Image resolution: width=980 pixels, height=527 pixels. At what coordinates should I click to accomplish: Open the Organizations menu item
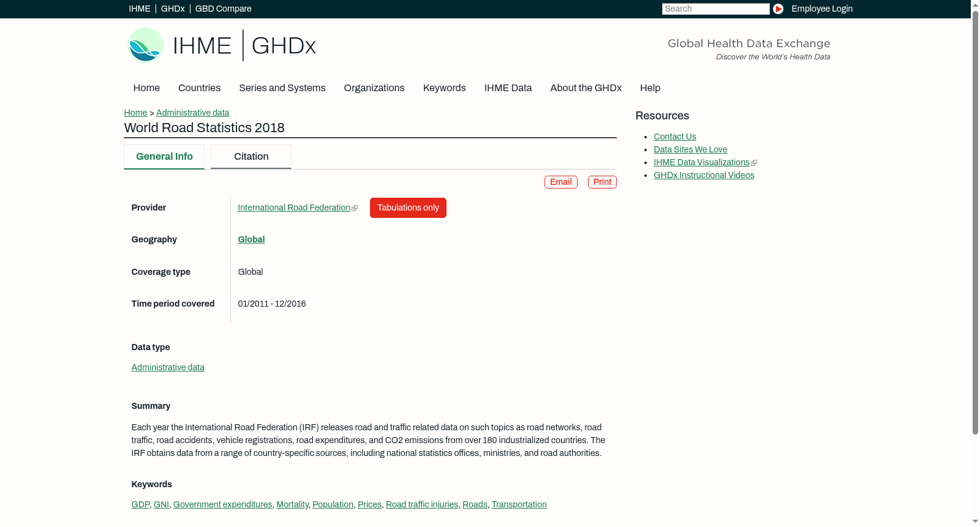pos(374,88)
